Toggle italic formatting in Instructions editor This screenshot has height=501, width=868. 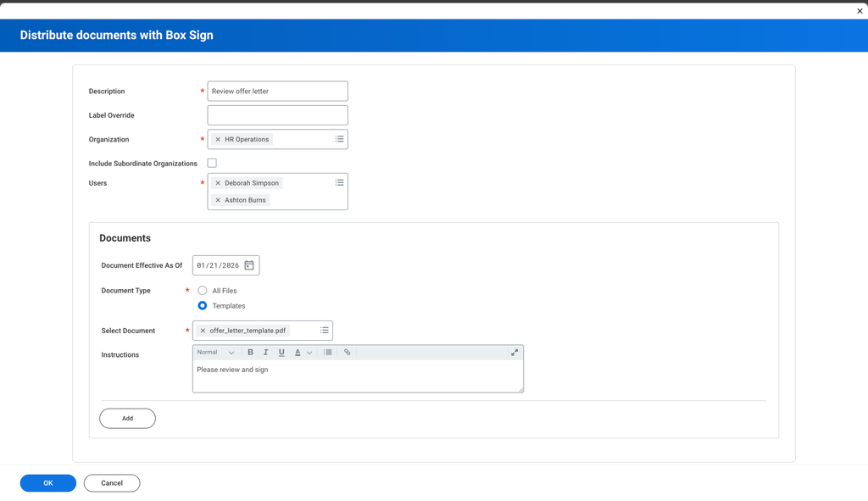point(265,353)
